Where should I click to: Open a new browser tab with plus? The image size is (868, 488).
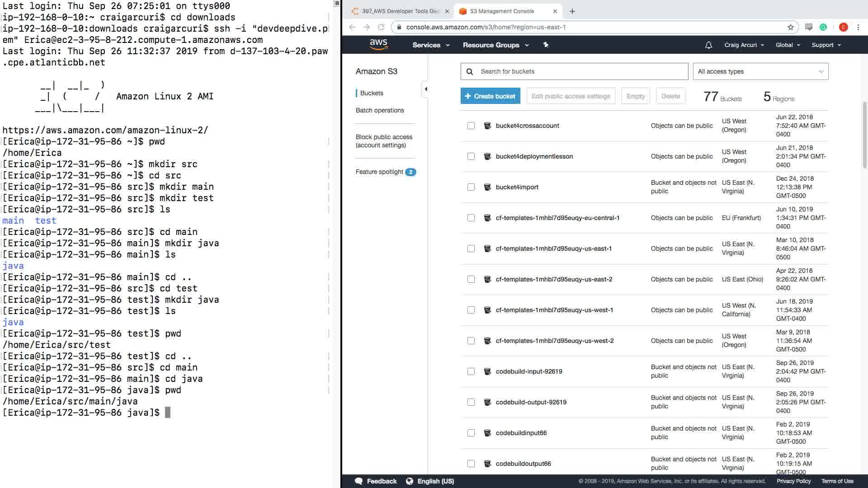pyautogui.click(x=572, y=11)
